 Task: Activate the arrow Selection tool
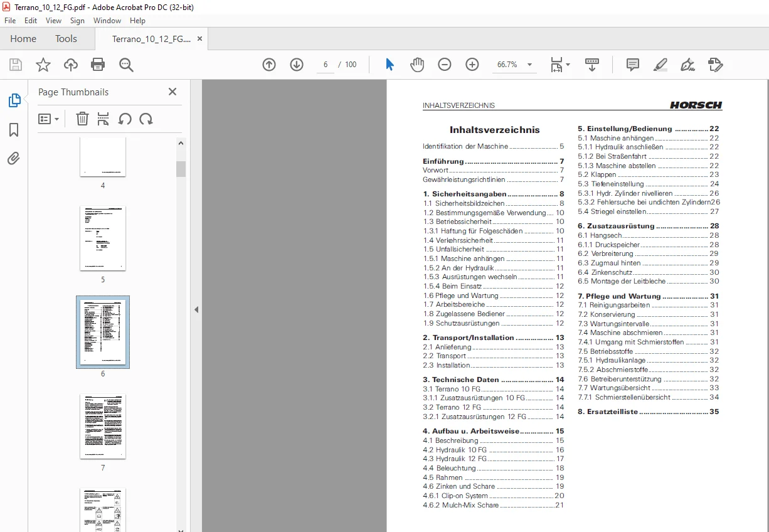click(x=390, y=65)
